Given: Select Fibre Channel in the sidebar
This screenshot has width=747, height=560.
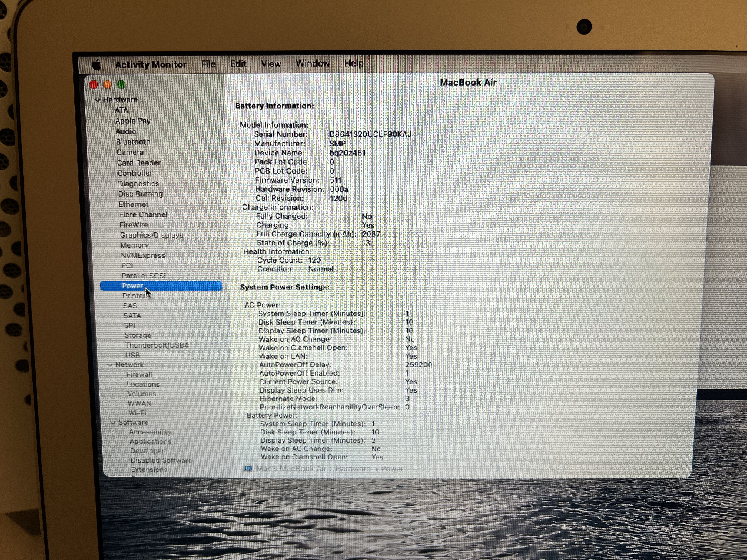Looking at the screenshot, I should point(143,215).
